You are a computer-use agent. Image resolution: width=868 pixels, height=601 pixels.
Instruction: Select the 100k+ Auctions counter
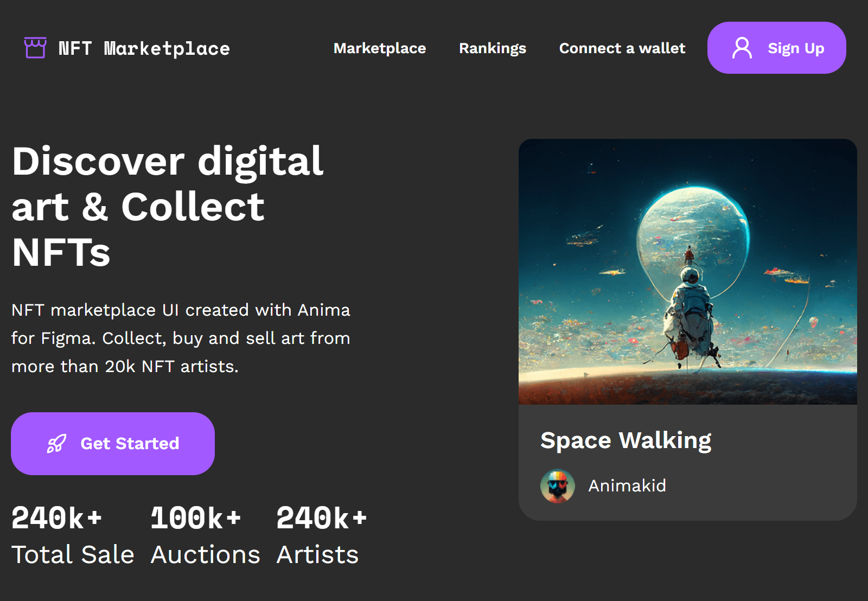click(205, 534)
